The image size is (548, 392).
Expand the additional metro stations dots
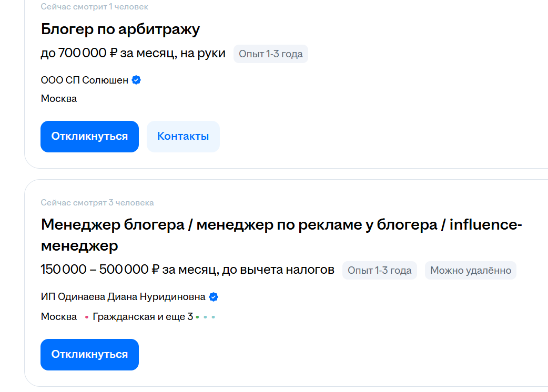[x=206, y=317]
